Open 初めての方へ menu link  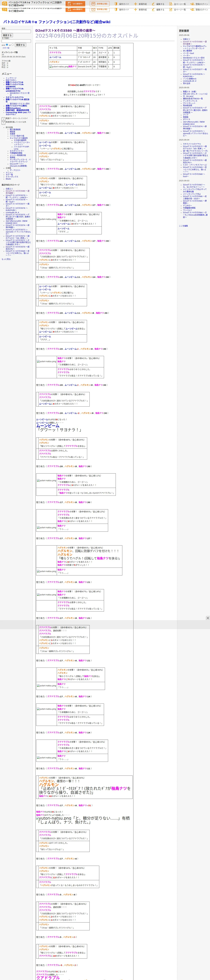(11, 80)
